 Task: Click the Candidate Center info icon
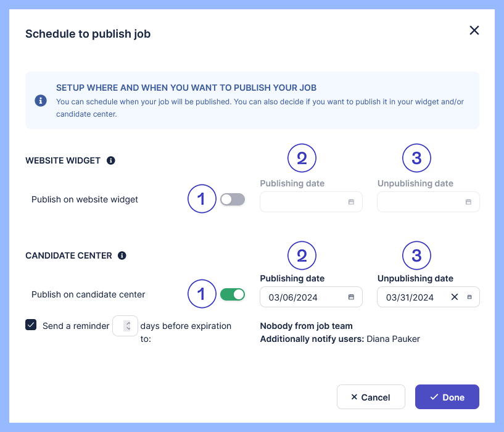pos(122,255)
